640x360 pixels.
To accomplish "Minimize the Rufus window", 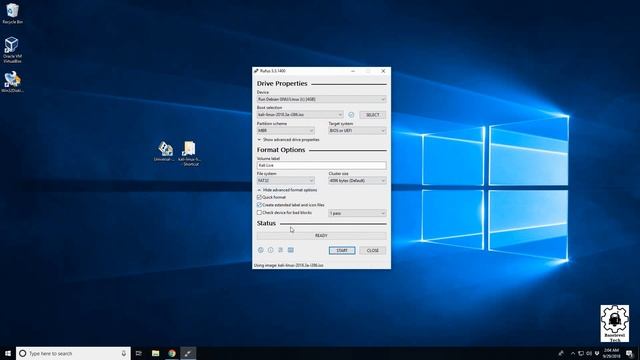I will tap(353, 71).
